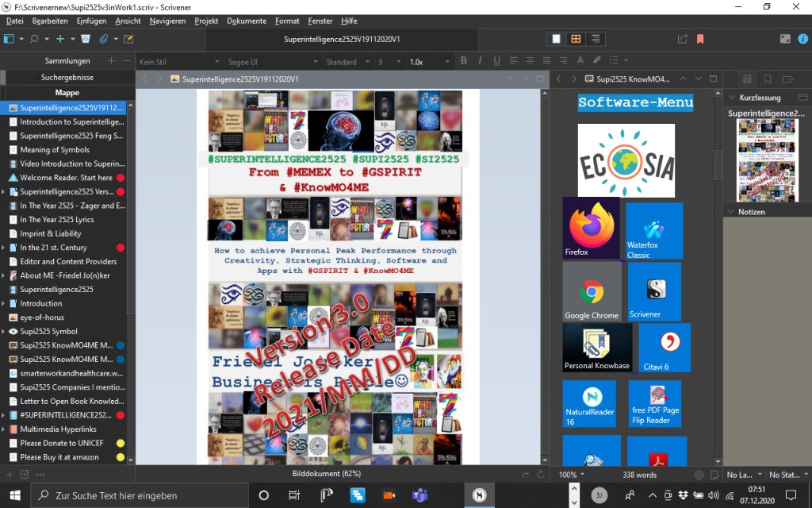Viewport: 812px width, 508px height.
Task: Click the text highlighter pen icon
Action: click(597, 61)
